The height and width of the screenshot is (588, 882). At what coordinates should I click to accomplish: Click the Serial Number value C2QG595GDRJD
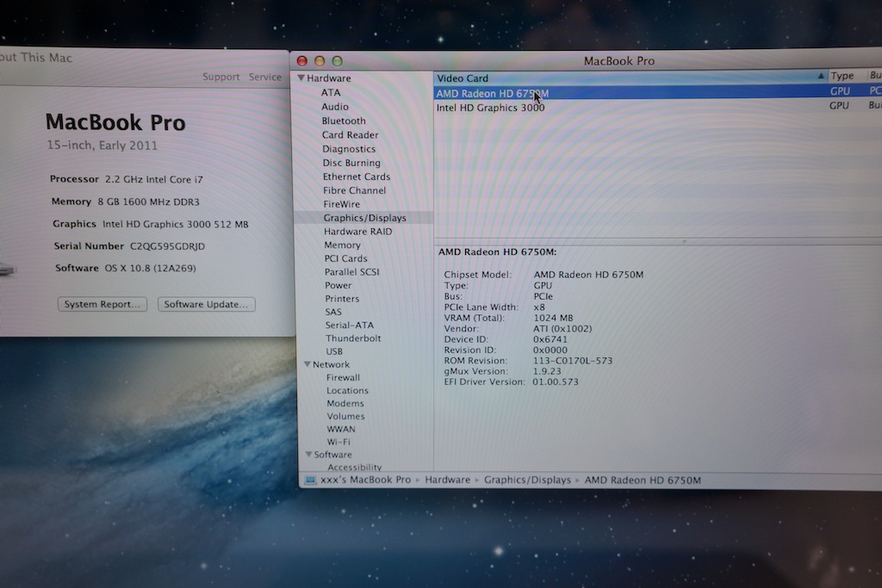click(x=167, y=245)
